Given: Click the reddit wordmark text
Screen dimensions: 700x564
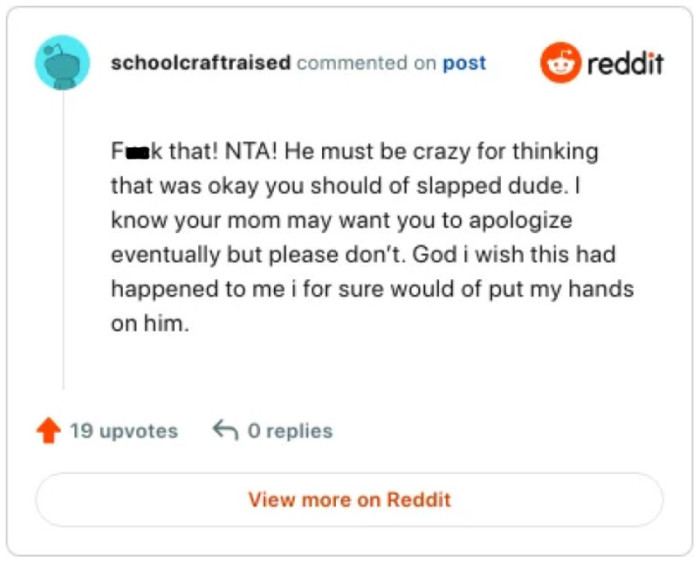Looking at the screenshot, I should pos(625,63).
